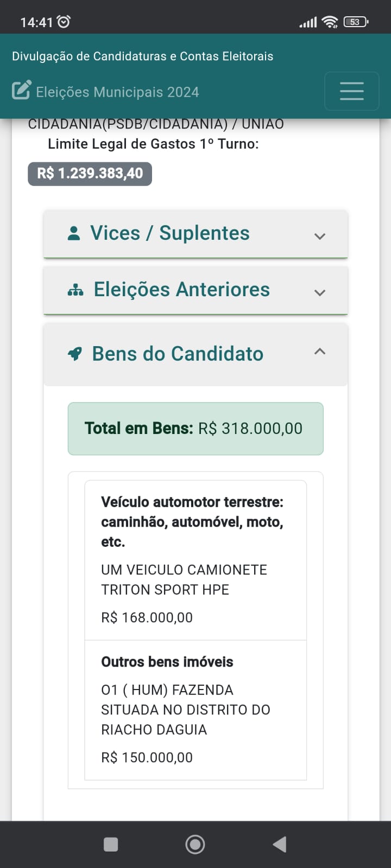Expand the Eleições Anteriores section chevron
The image size is (391, 868).
pyautogui.click(x=320, y=292)
